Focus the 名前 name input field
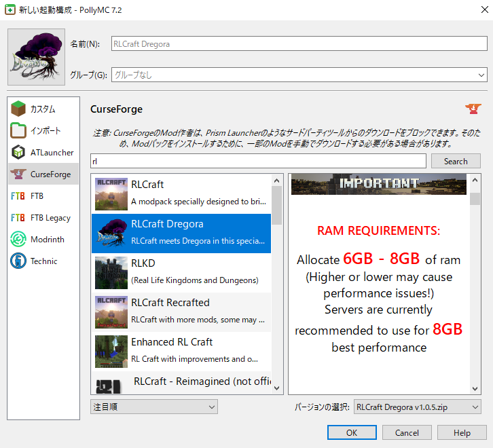The width and height of the screenshot is (493, 448). click(299, 43)
